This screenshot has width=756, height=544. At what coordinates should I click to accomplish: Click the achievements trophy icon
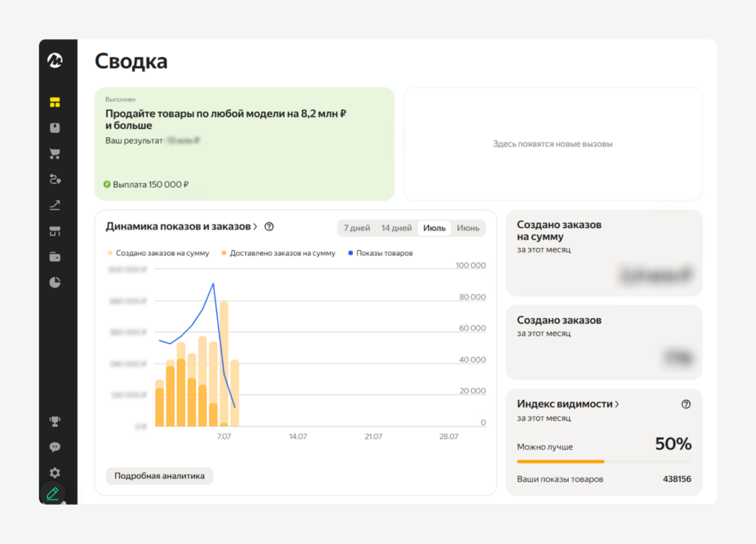click(x=54, y=421)
